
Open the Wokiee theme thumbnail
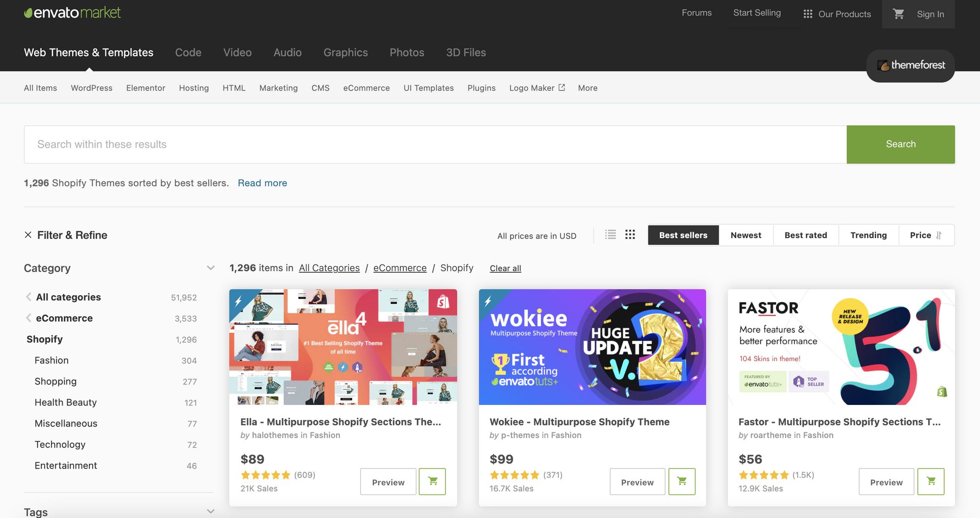(592, 347)
